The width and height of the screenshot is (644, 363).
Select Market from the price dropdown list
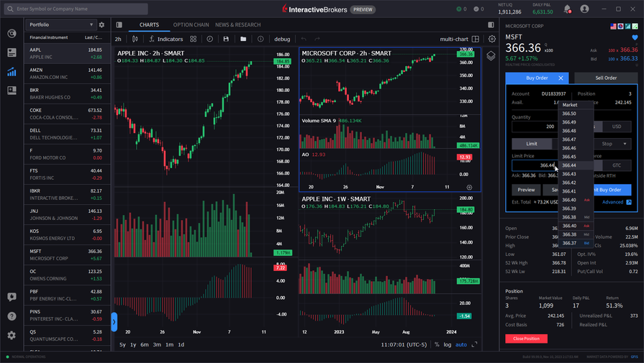click(570, 105)
